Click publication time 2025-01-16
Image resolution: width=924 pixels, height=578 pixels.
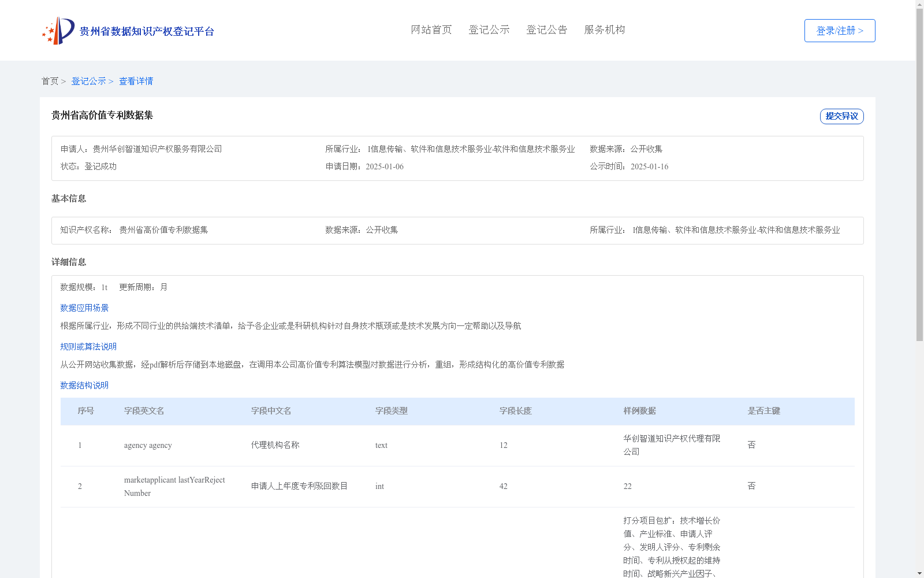tap(649, 166)
